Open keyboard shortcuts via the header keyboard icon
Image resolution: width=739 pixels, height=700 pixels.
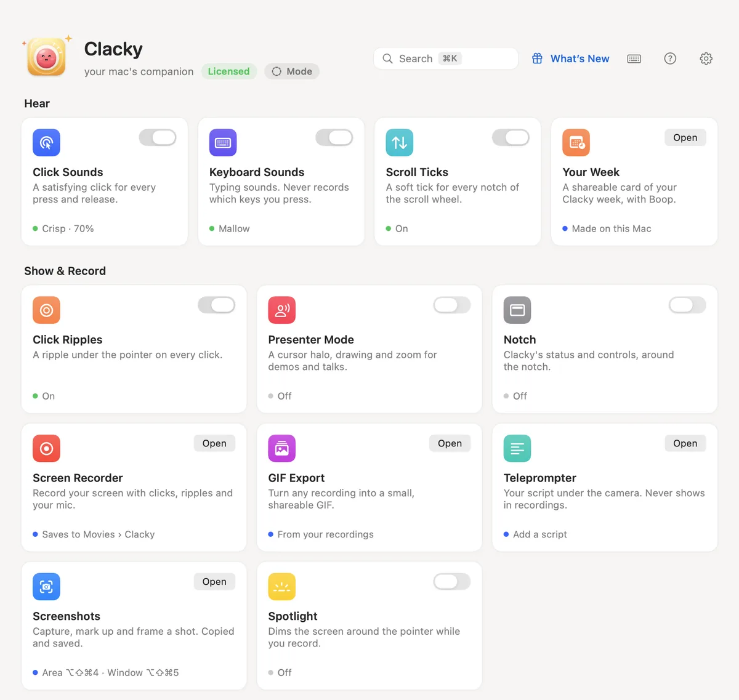coord(634,58)
